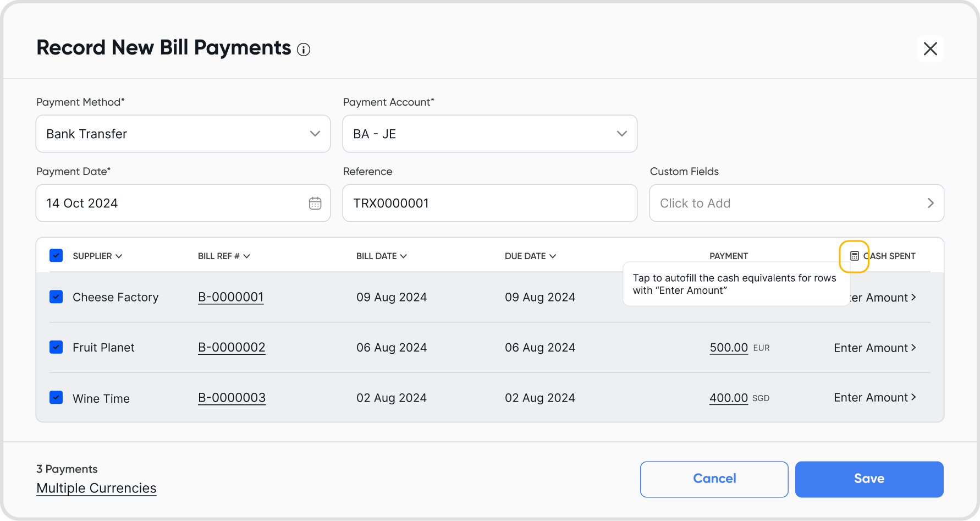Toggle the select-all checkbox in table header

(x=56, y=256)
